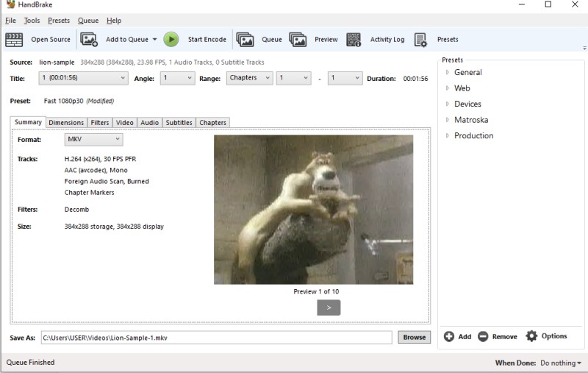
Task: Open the Range Chapters dropdown
Action: coord(249,78)
